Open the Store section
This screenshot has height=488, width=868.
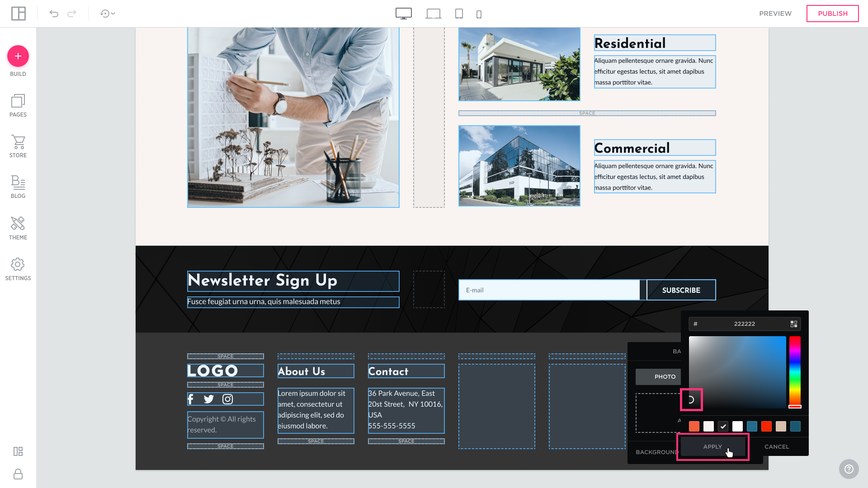pyautogui.click(x=18, y=146)
